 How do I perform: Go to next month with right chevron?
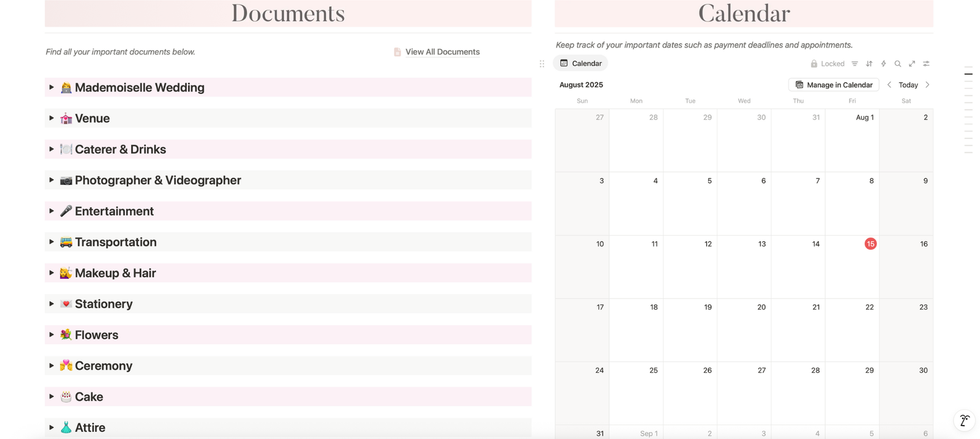click(x=927, y=84)
